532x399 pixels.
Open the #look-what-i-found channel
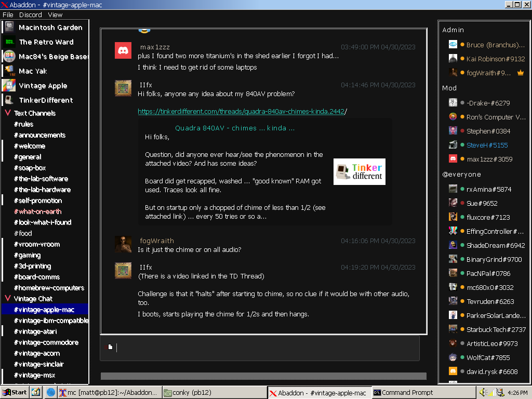click(x=43, y=222)
